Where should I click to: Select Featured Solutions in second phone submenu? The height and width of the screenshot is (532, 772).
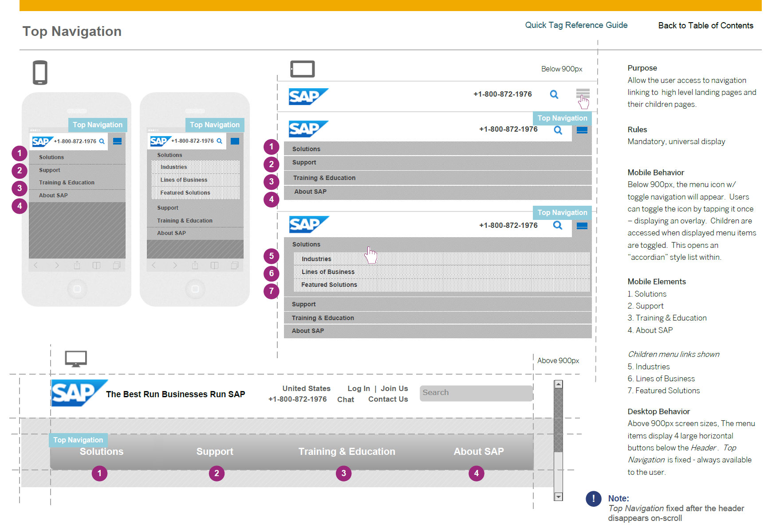tap(196, 193)
